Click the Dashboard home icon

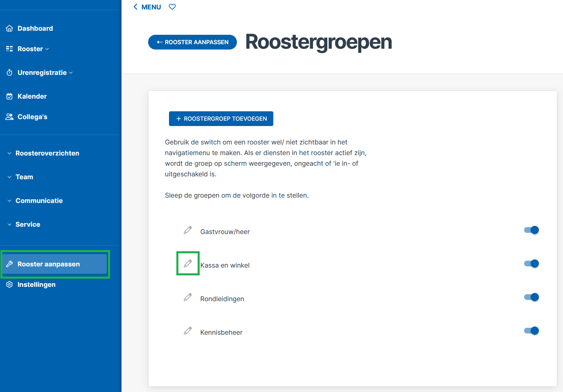tap(9, 28)
